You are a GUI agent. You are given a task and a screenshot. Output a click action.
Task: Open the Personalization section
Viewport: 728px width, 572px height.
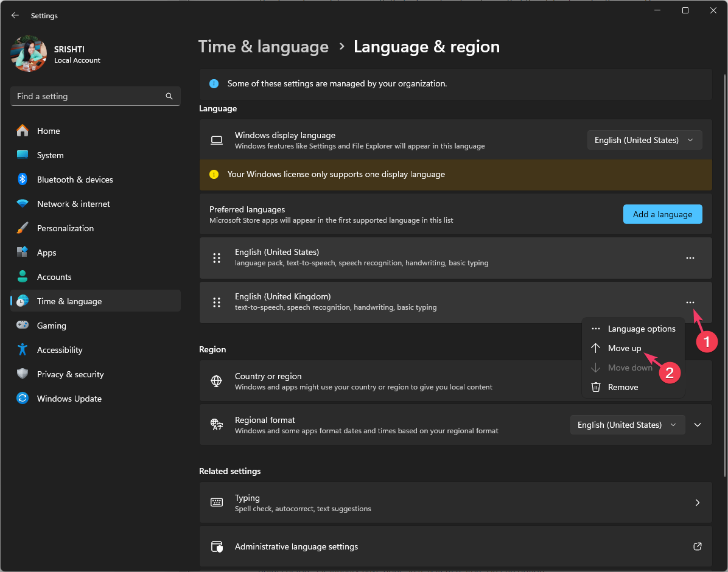tap(65, 228)
